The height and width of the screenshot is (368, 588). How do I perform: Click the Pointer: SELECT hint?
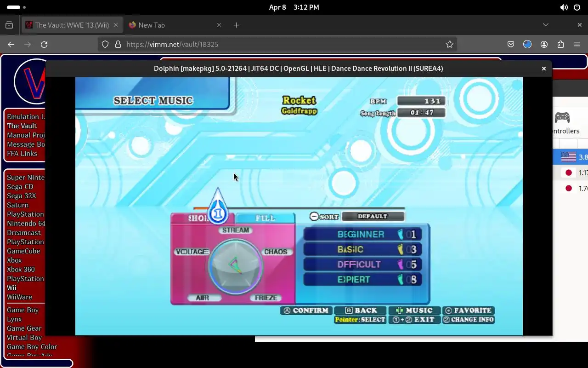(x=360, y=320)
